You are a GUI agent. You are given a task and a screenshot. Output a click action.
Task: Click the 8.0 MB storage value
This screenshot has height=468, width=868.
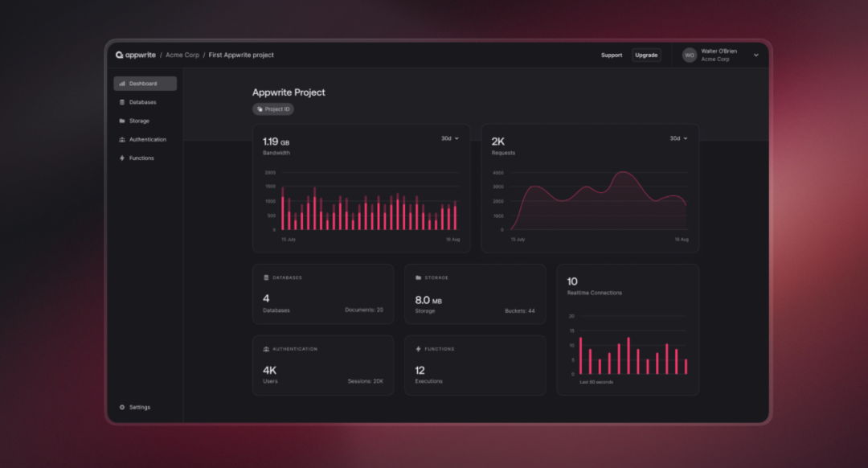click(428, 300)
